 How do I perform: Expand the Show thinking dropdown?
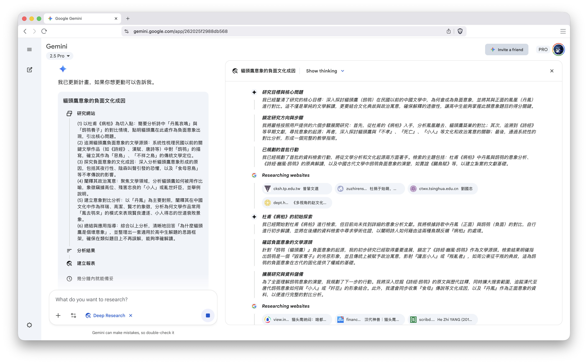point(325,71)
